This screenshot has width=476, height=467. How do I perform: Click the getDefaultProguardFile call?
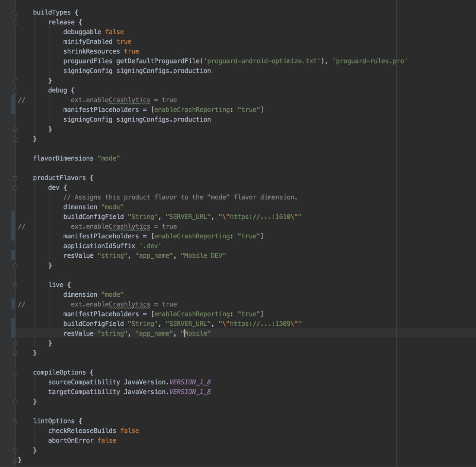(158, 61)
